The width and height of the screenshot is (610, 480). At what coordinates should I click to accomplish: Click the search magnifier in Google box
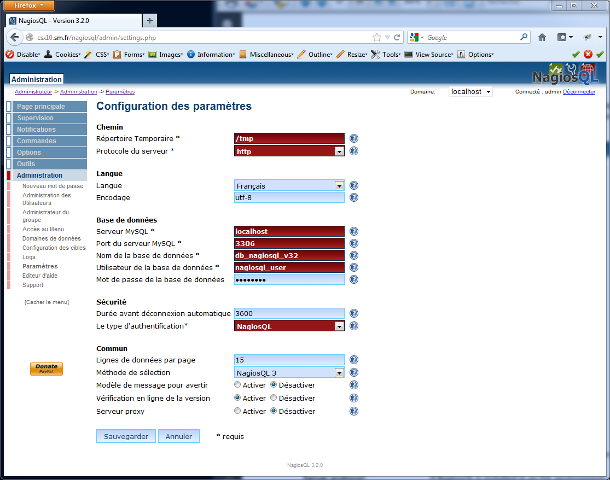[x=524, y=37]
